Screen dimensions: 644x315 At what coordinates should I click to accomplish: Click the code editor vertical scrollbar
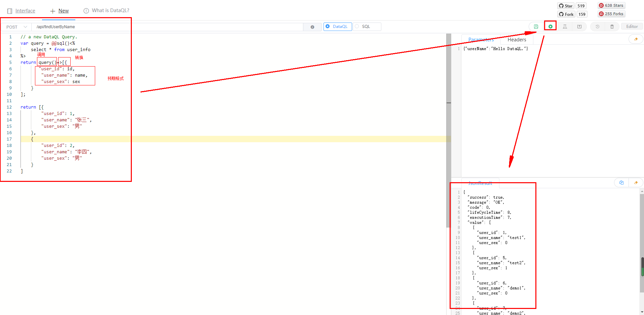(449, 130)
